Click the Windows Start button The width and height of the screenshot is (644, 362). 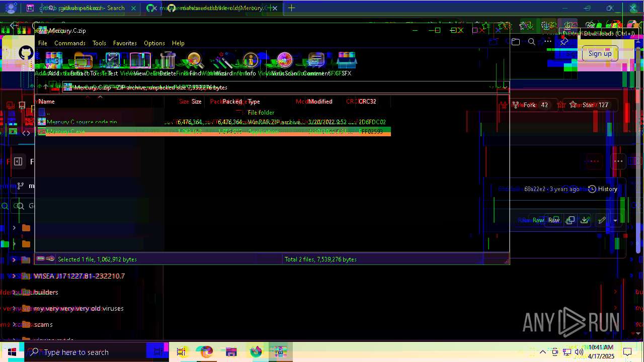tap(12, 352)
